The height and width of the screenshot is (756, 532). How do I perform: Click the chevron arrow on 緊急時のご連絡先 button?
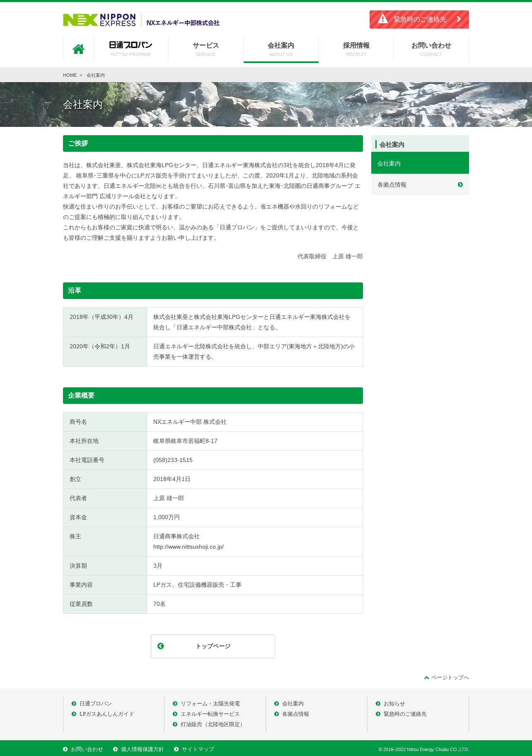point(459,19)
